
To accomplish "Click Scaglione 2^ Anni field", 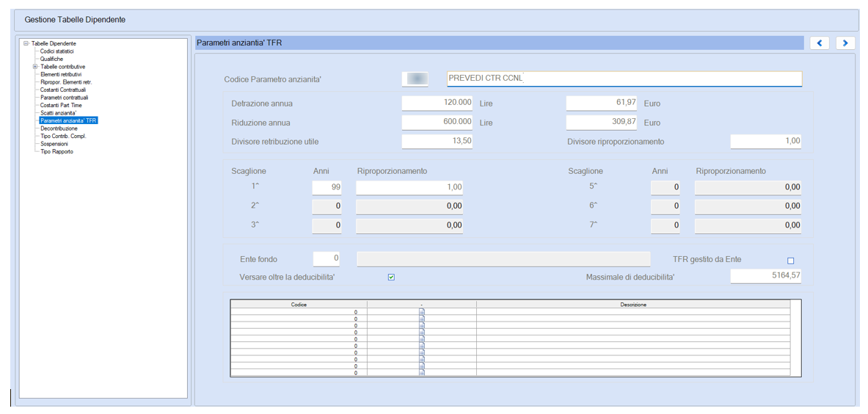I will (x=327, y=206).
